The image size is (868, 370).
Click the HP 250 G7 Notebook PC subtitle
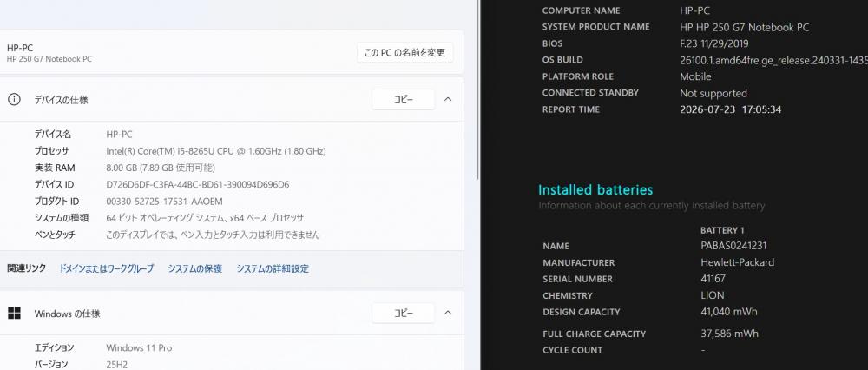tap(49, 59)
